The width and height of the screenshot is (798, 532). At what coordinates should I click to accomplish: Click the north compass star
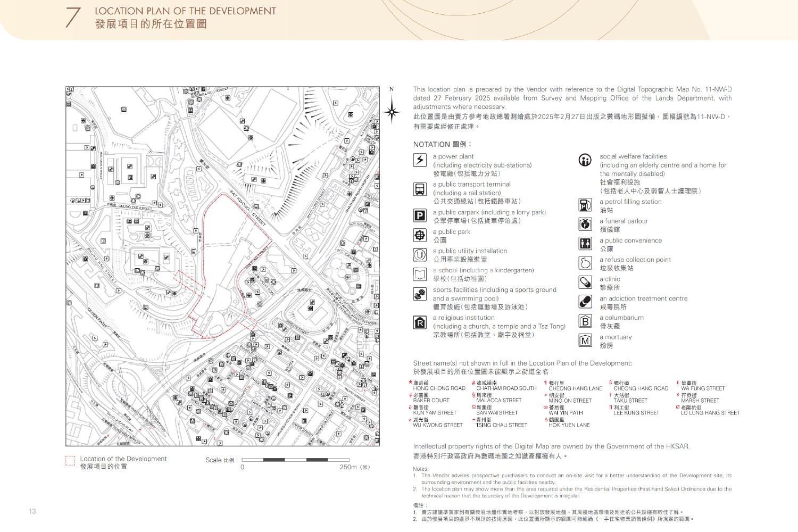tap(392, 111)
